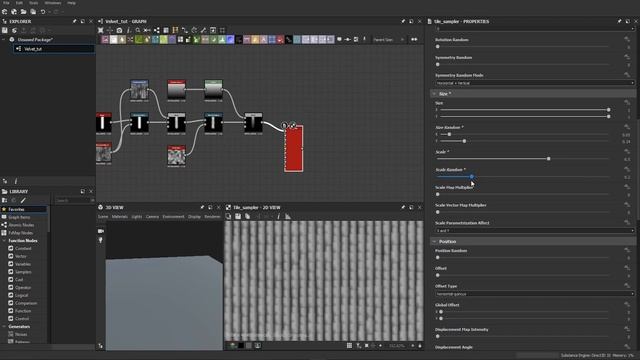Click the Rotation Random slider handle
The height and width of the screenshot is (360, 640).
pos(438,47)
